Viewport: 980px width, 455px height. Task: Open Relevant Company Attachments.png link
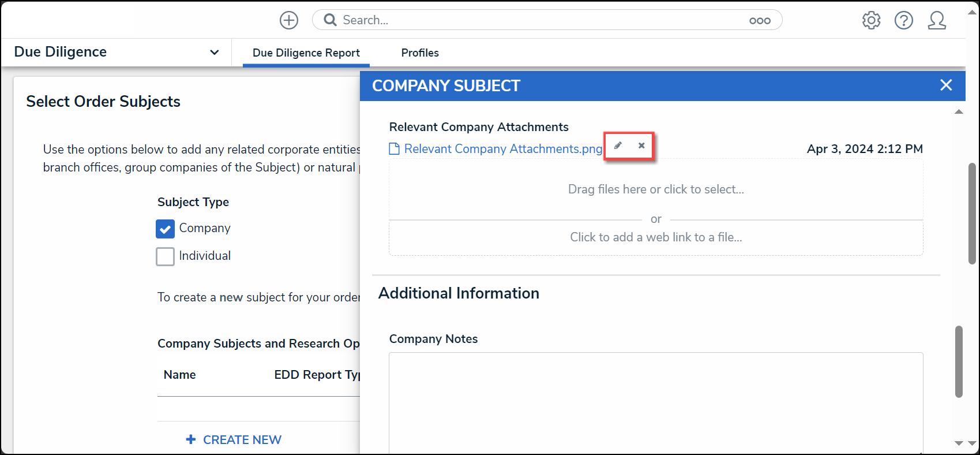coord(503,149)
